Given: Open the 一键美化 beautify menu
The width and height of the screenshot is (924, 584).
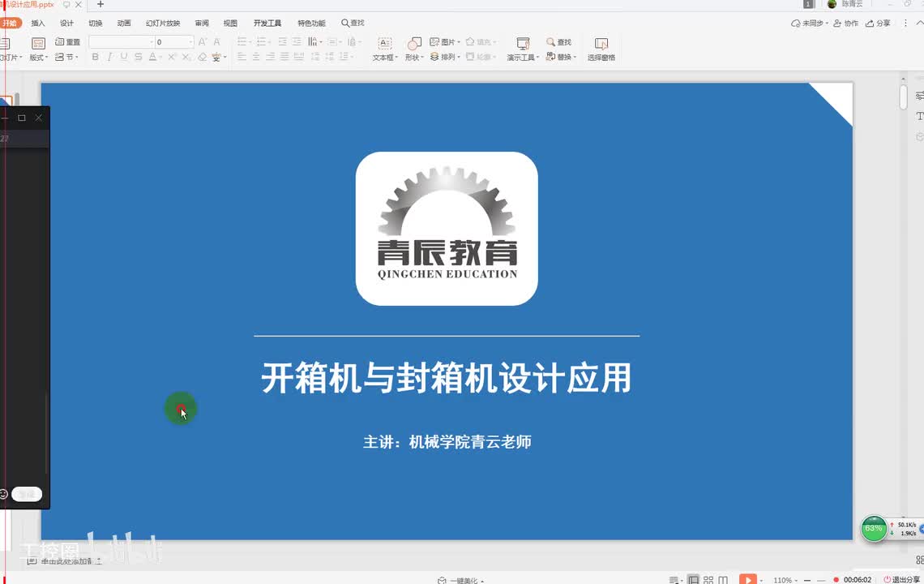Looking at the screenshot, I should (x=461, y=581).
